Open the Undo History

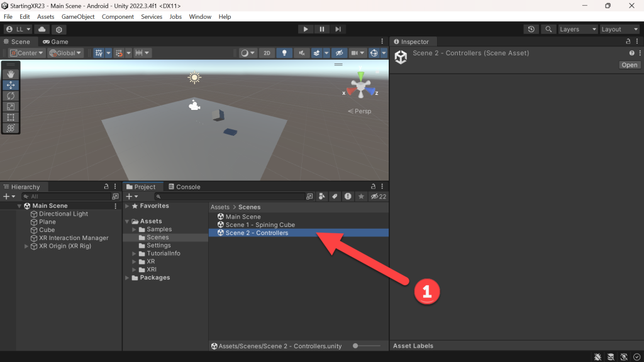pyautogui.click(x=531, y=29)
